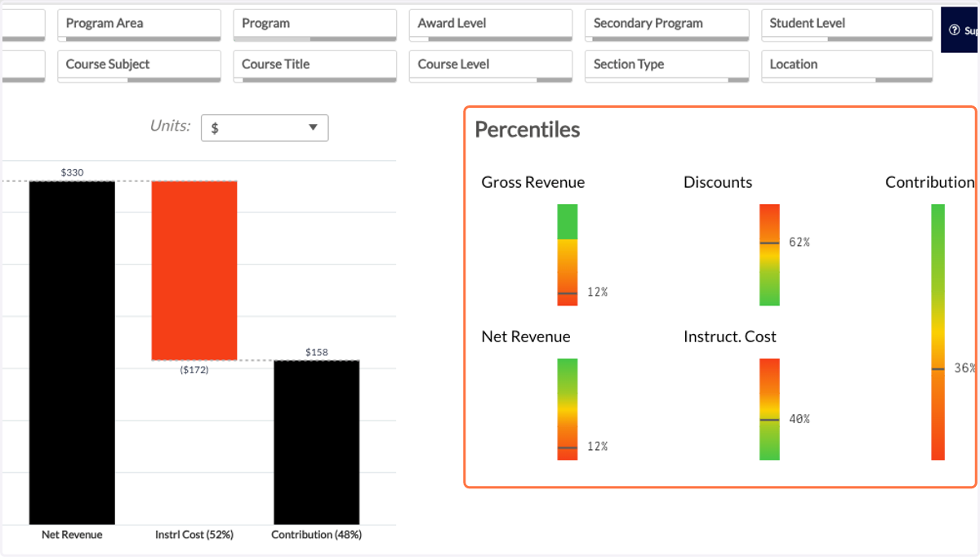The image size is (980, 557).
Task: Click the 62% Discounts percentile value
Action: click(800, 243)
